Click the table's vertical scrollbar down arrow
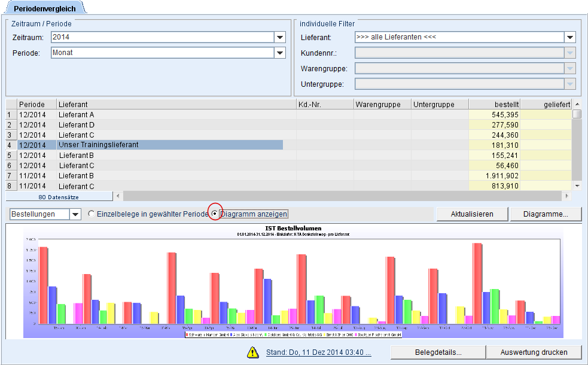 tap(577, 186)
